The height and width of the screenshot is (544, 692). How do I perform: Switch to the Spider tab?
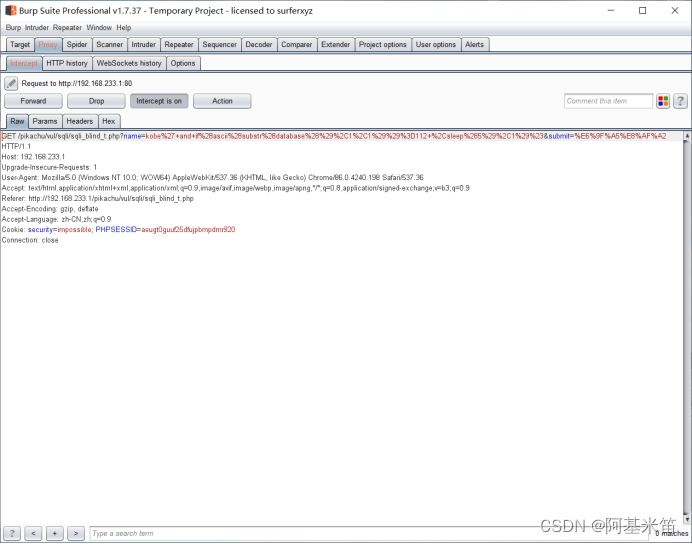pyautogui.click(x=77, y=45)
